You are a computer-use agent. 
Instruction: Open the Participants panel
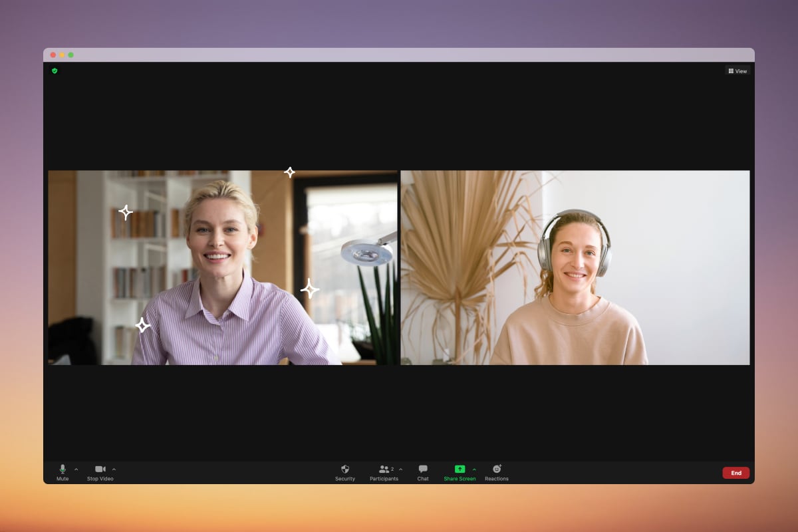[384, 473]
